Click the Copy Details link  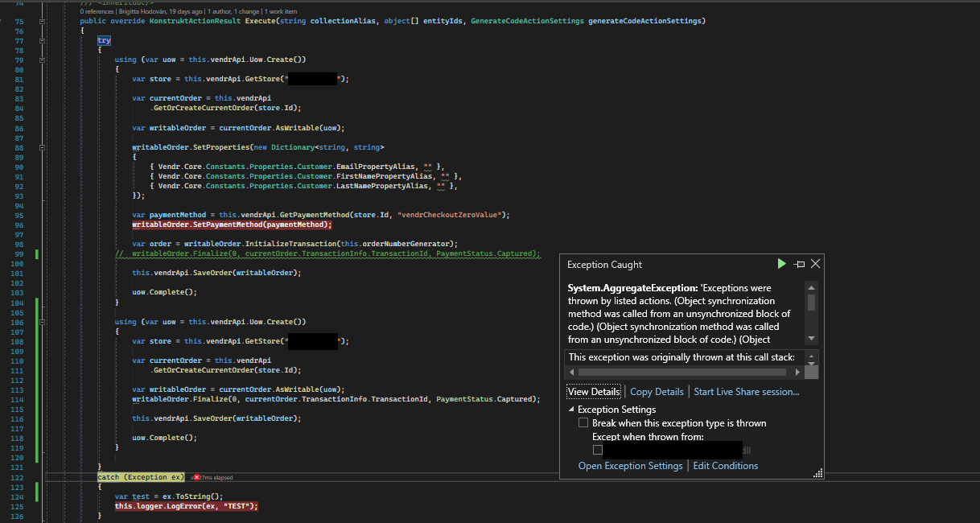pyautogui.click(x=657, y=392)
